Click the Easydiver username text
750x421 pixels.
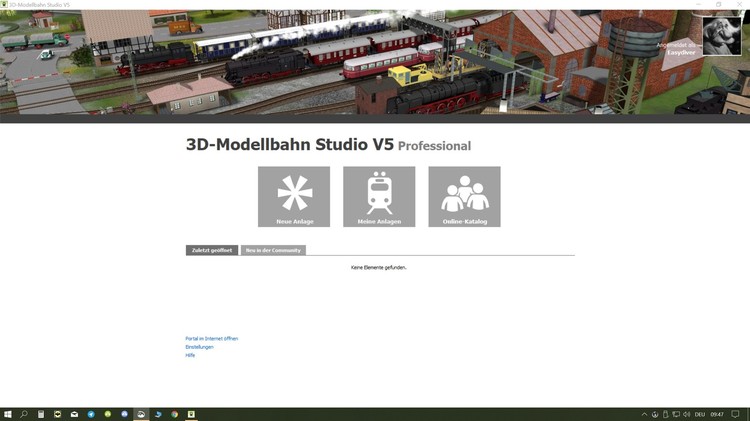[681, 53]
